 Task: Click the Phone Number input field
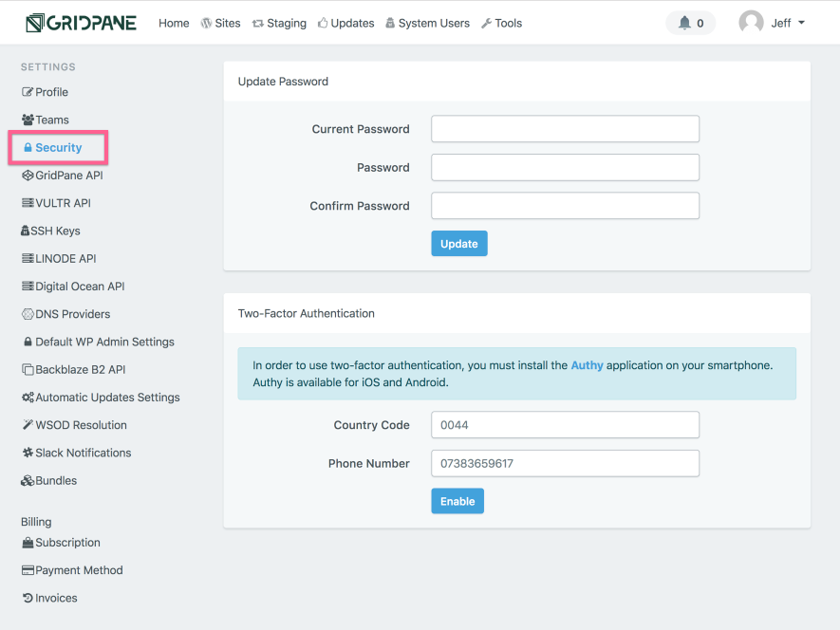pos(565,463)
